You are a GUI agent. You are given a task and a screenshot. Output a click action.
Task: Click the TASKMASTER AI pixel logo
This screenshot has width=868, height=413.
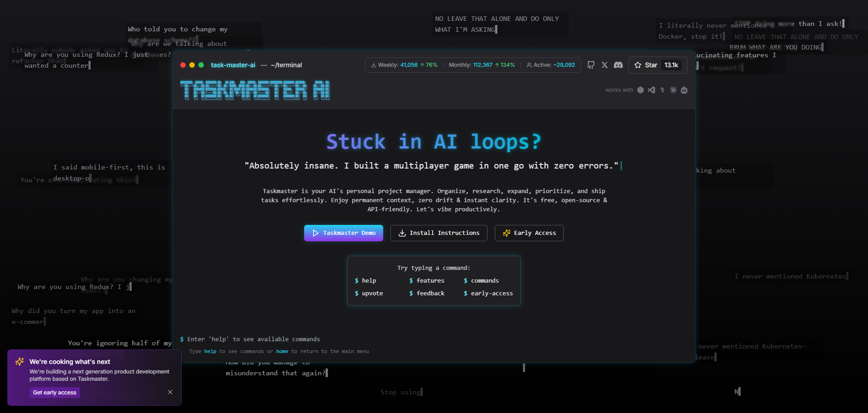click(x=255, y=90)
